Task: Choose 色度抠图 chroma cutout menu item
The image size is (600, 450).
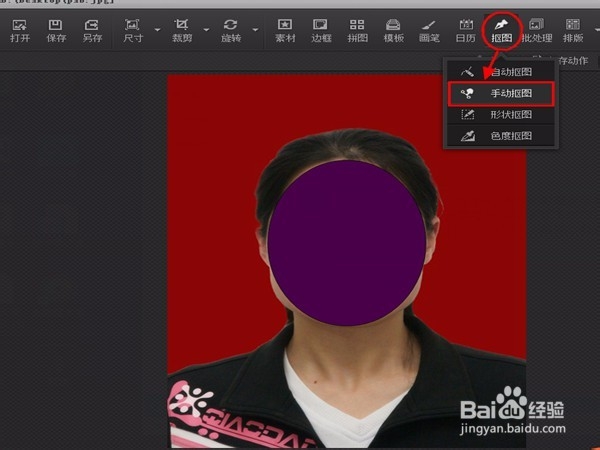Action: tap(501, 136)
